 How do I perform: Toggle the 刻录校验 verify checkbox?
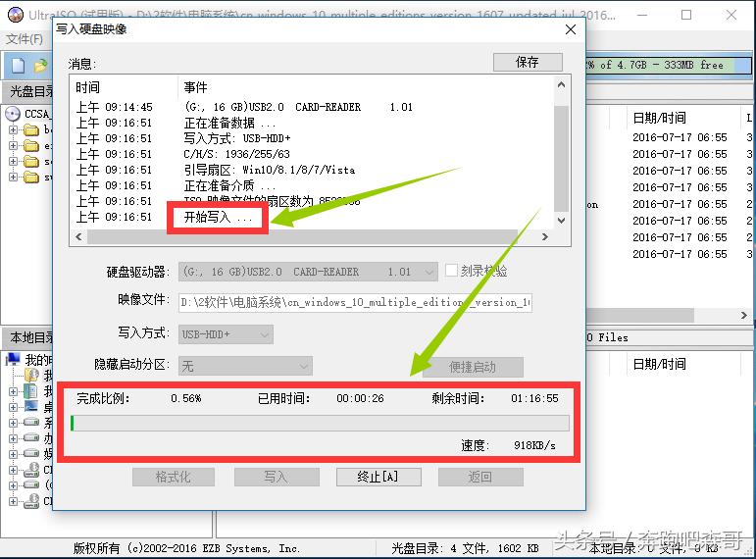click(451, 271)
